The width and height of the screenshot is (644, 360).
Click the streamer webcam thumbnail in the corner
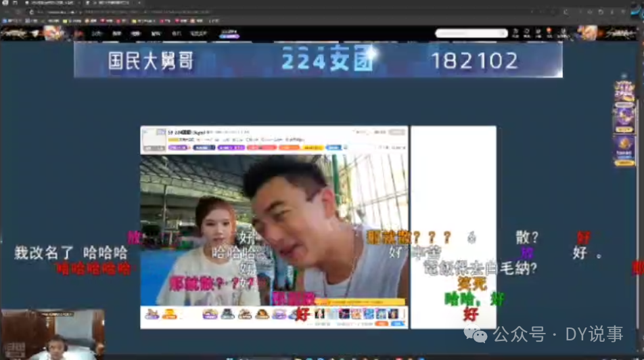52,334
